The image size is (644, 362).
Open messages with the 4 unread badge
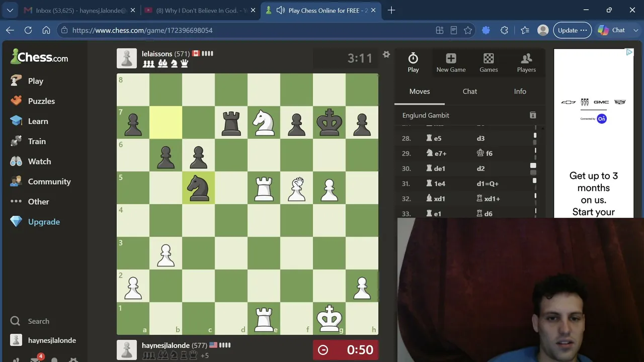coord(36,359)
